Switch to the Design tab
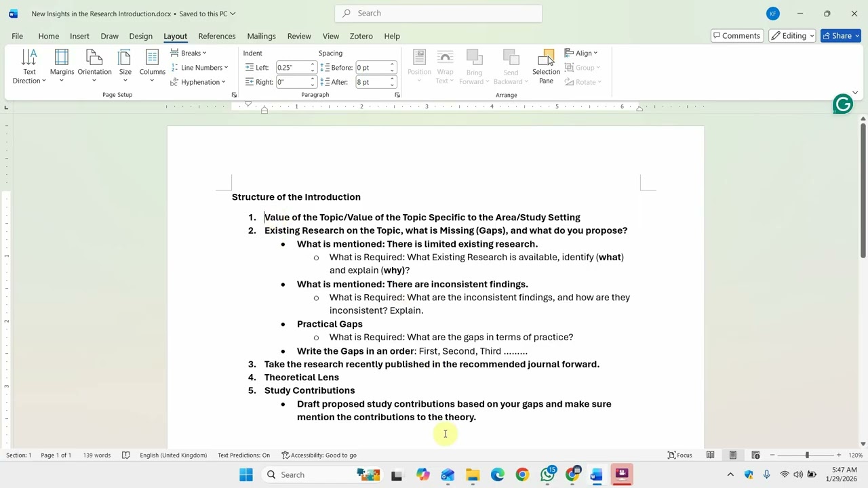 (140, 36)
